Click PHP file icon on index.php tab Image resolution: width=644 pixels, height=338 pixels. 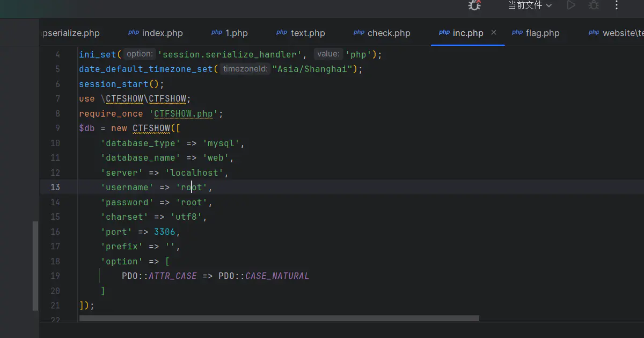pyautogui.click(x=134, y=33)
